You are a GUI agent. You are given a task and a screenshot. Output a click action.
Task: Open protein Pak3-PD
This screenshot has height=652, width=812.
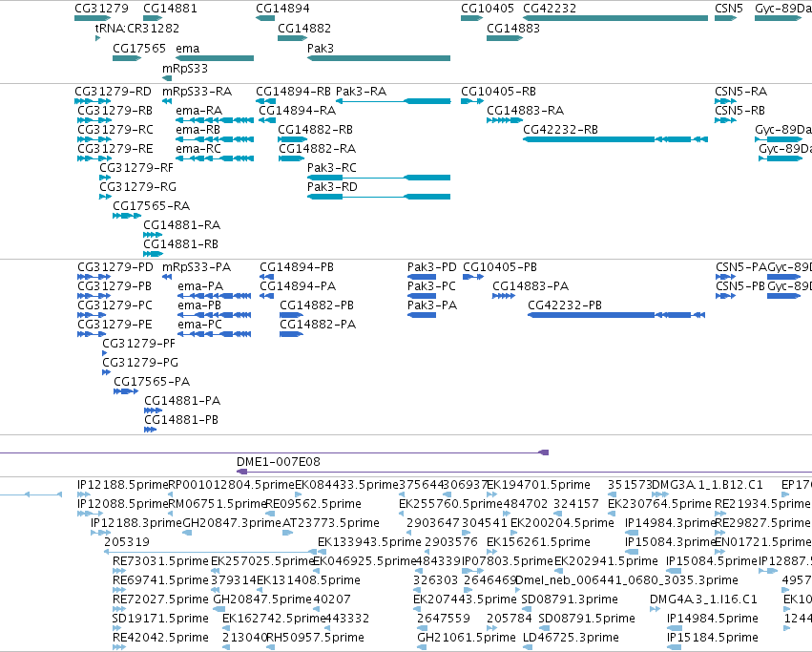pyautogui.click(x=432, y=267)
